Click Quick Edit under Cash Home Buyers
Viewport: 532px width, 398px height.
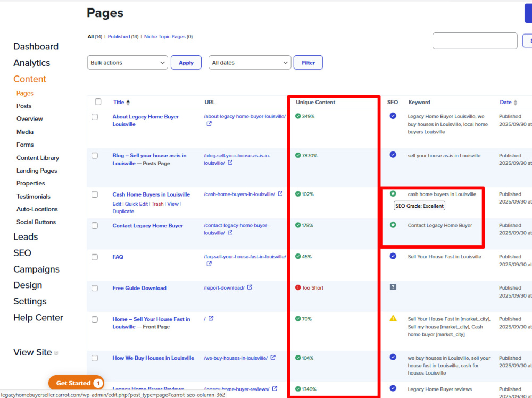point(136,204)
